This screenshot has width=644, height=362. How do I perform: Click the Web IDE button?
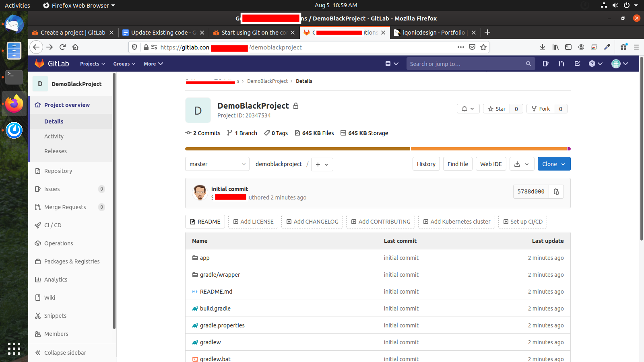(491, 164)
